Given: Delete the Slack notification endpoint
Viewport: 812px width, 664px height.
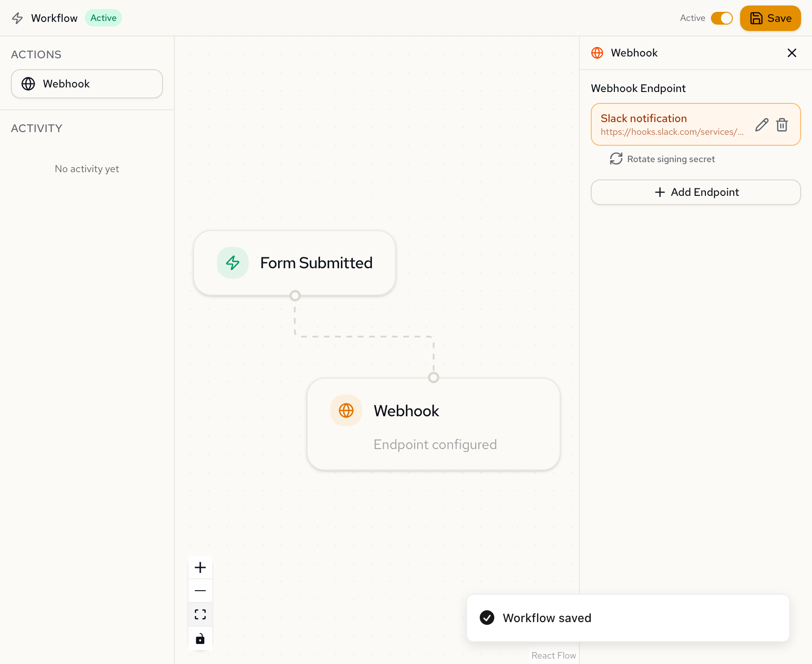Looking at the screenshot, I should pos(782,124).
